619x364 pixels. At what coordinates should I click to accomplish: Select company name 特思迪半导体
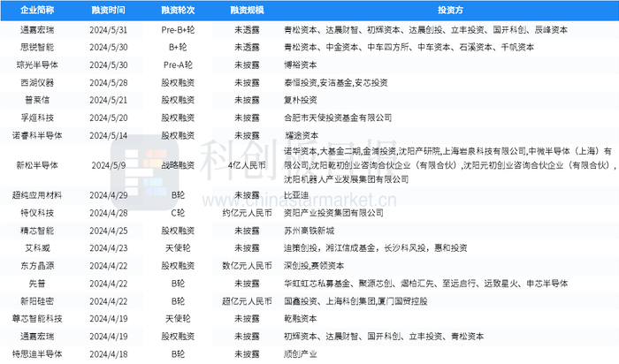coord(37,354)
